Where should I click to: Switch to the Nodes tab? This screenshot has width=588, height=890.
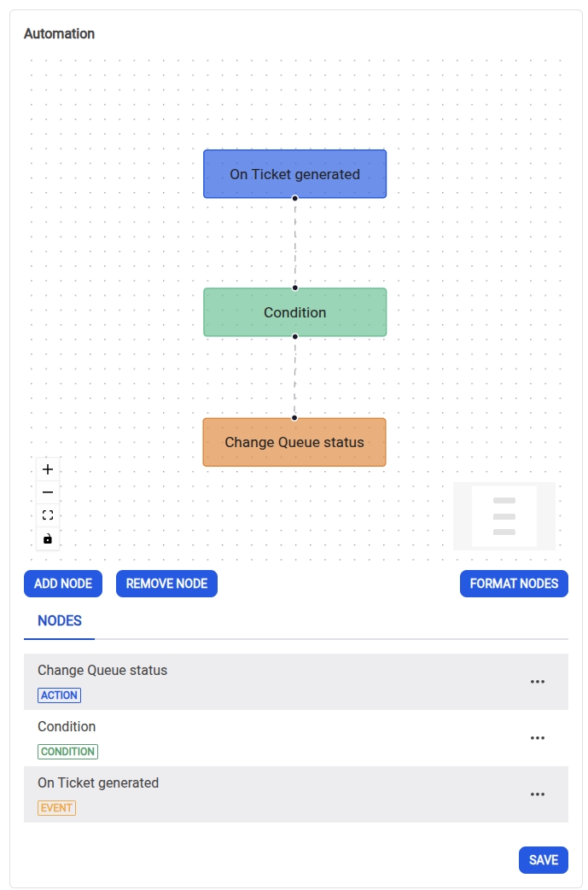pos(60,621)
